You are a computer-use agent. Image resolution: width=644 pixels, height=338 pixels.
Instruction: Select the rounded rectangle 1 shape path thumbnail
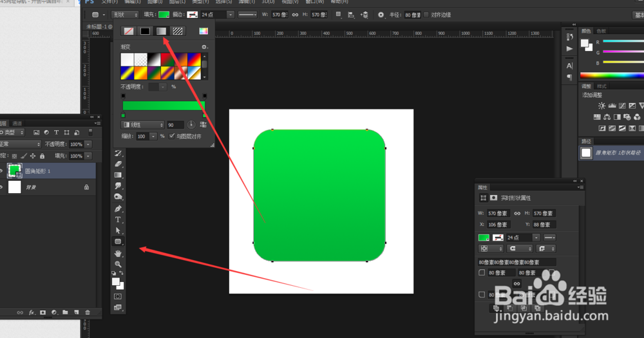click(586, 153)
